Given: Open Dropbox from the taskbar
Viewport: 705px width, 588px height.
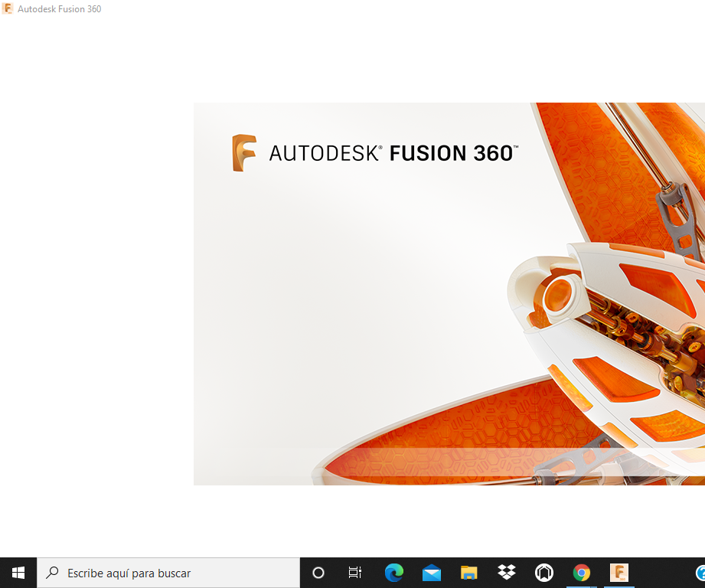Looking at the screenshot, I should click(x=506, y=573).
